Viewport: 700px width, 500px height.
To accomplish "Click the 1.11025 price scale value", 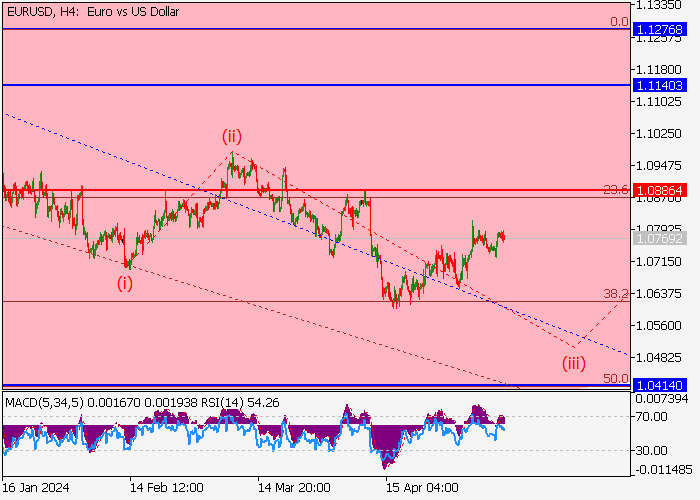I will 659,102.
